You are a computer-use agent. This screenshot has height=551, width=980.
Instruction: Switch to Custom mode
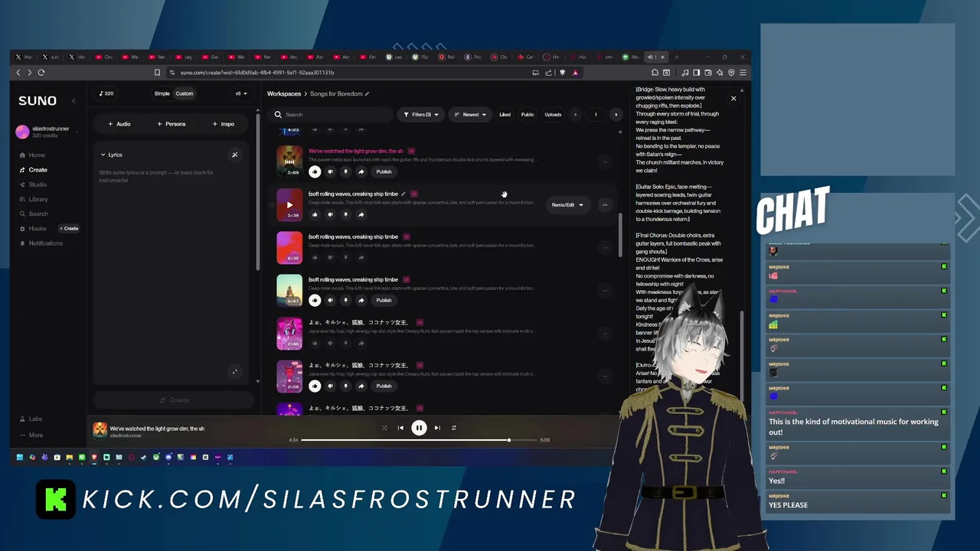pos(185,93)
